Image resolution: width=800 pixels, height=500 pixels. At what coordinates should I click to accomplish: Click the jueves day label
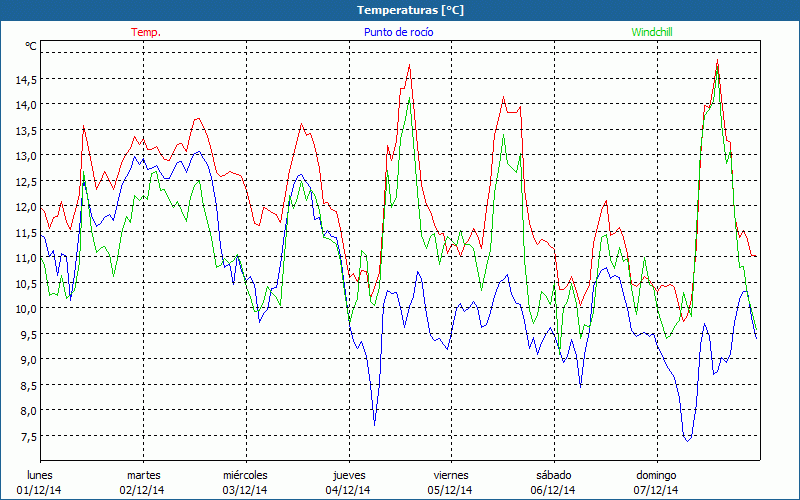[348, 475]
